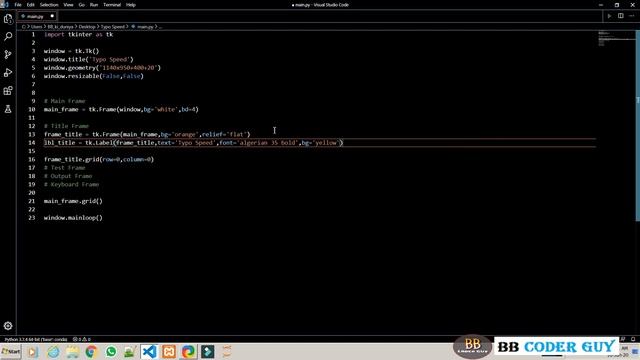Viewport: 640px width, 360px height.
Task: Click on '# Title Frame' comment
Action: [66, 126]
